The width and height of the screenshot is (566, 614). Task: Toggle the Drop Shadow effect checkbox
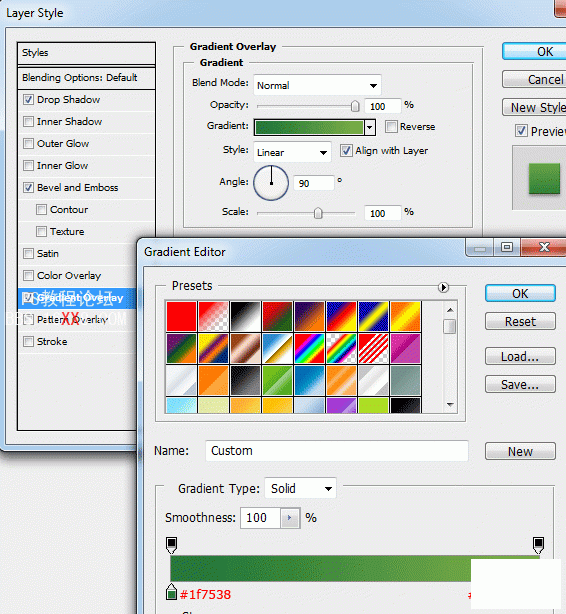pyautogui.click(x=28, y=99)
